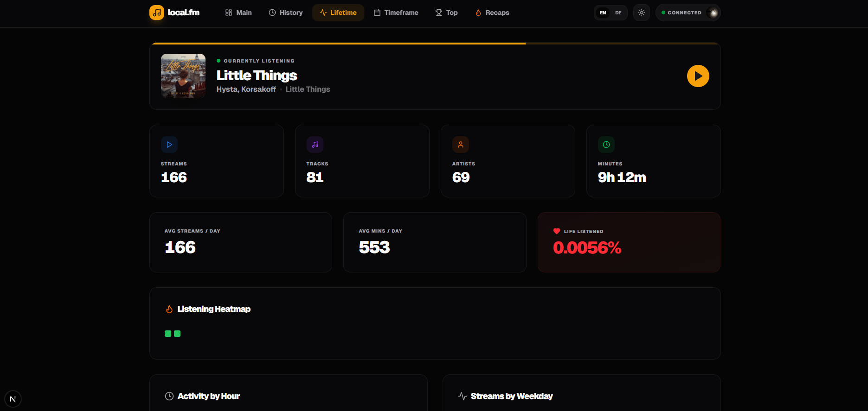The height and width of the screenshot is (411, 868).
Task: Open the History tab
Action: point(286,13)
